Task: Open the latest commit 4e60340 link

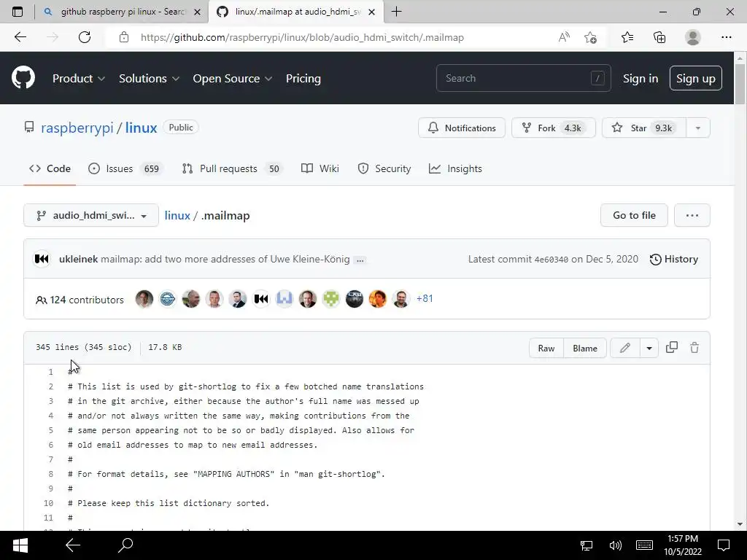Action: click(x=551, y=260)
